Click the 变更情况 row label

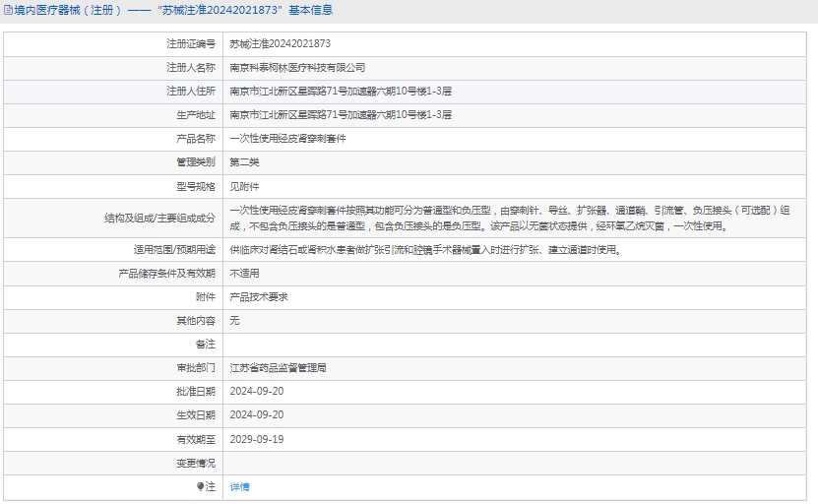pyautogui.click(x=195, y=463)
